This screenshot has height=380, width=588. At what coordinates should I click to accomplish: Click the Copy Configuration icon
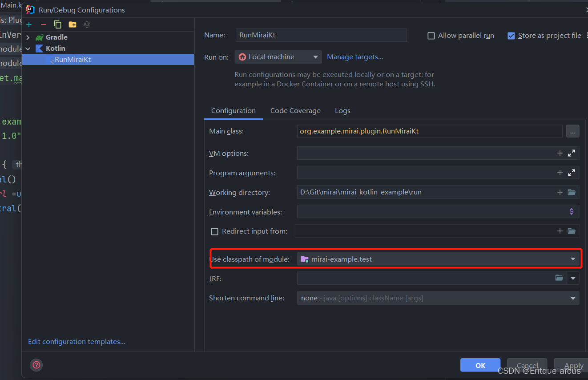[x=58, y=24]
